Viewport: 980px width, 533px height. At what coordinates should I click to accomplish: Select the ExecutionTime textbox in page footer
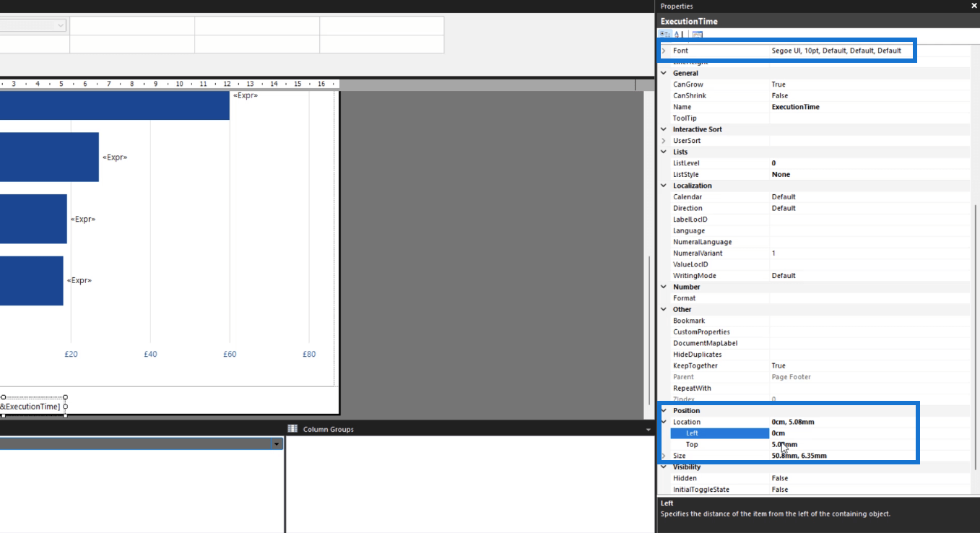(x=32, y=407)
